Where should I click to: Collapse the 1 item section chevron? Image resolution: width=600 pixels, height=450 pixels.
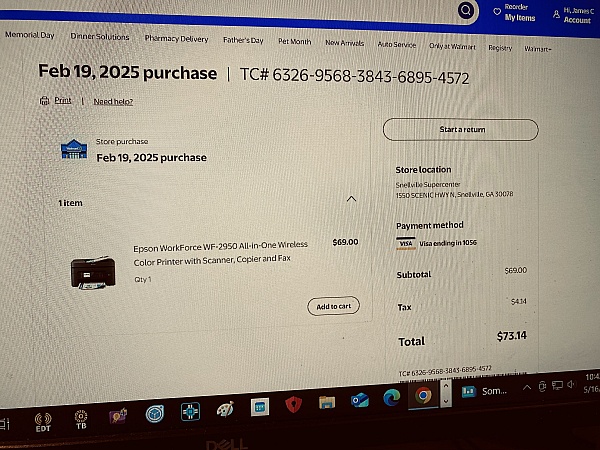pos(351,199)
